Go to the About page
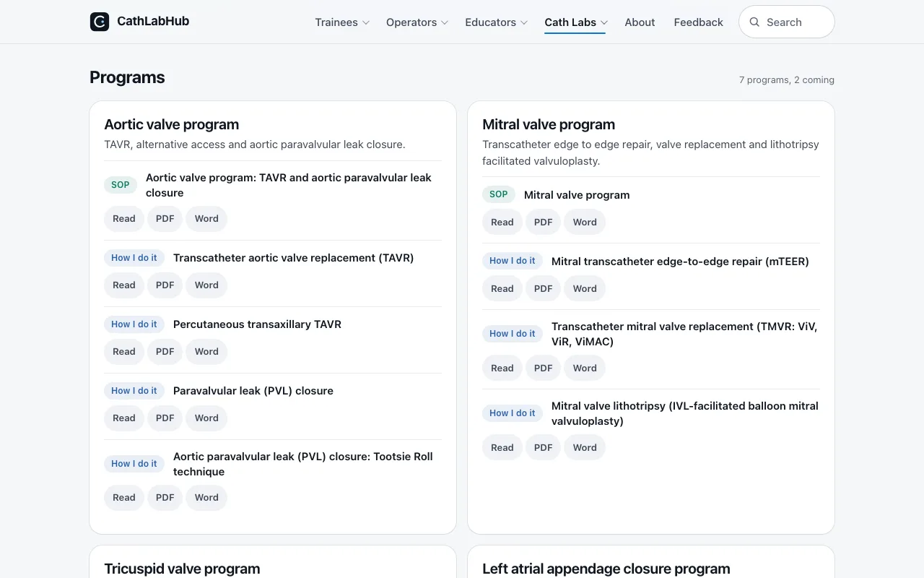Viewport: 924px width, 578px height. (x=640, y=22)
